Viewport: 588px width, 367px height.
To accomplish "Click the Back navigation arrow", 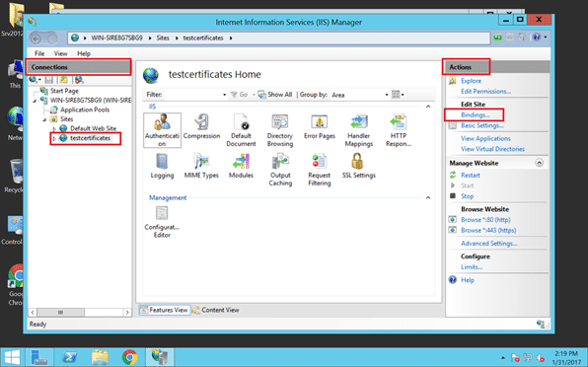I will (36, 37).
